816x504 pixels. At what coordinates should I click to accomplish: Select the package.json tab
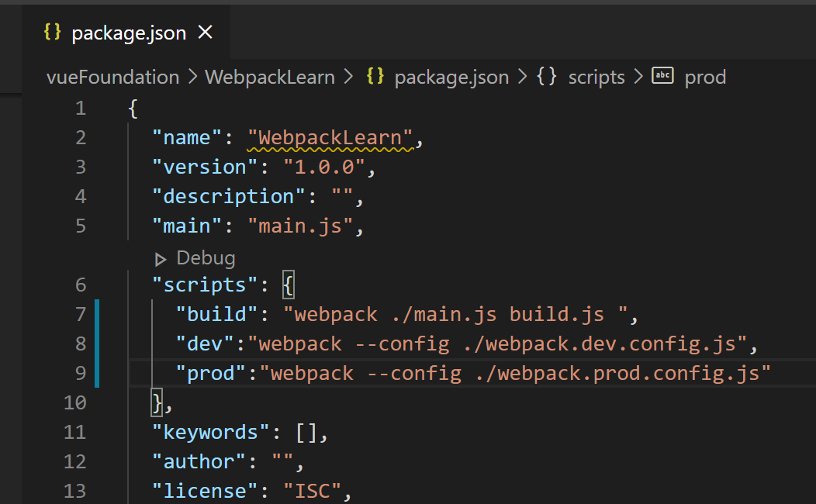pyautogui.click(x=129, y=33)
